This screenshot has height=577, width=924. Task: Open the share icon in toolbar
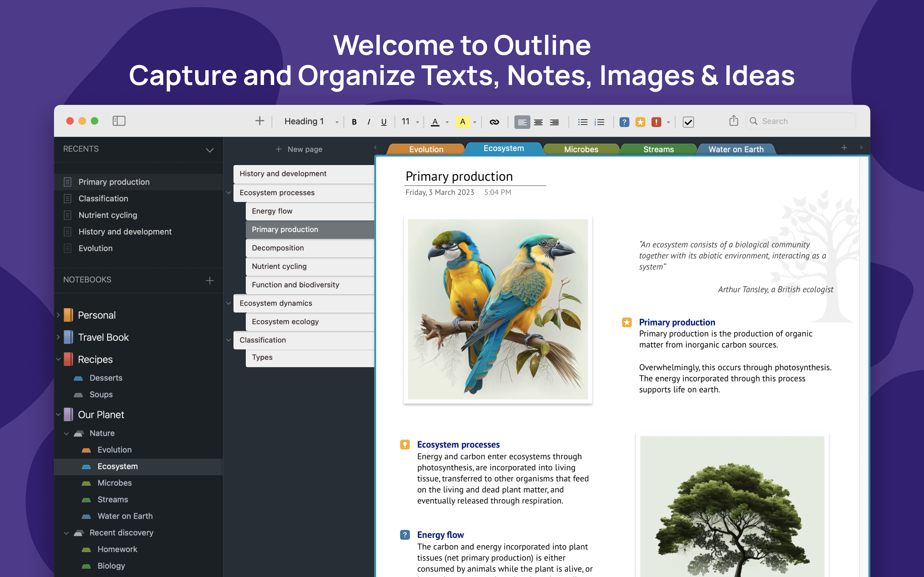coord(733,120)
